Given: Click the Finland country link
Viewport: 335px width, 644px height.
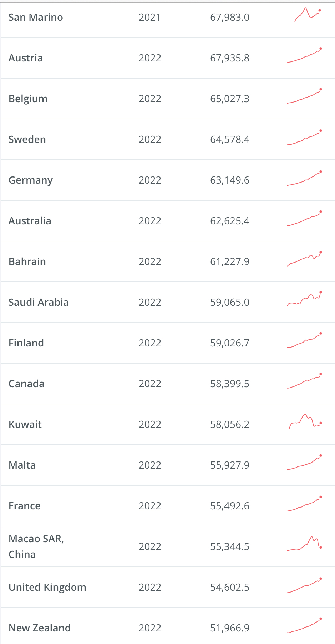Looking at the screenshot, I should [26, 343].
